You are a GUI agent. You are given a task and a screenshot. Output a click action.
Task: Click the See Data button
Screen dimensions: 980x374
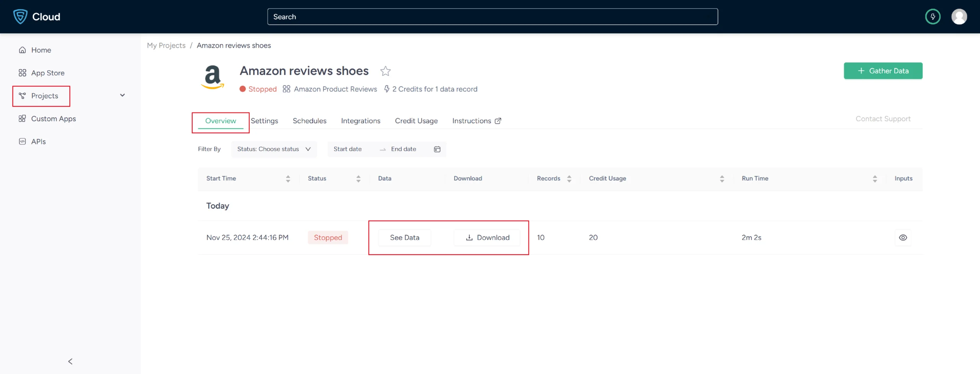[x=404, y=237]
